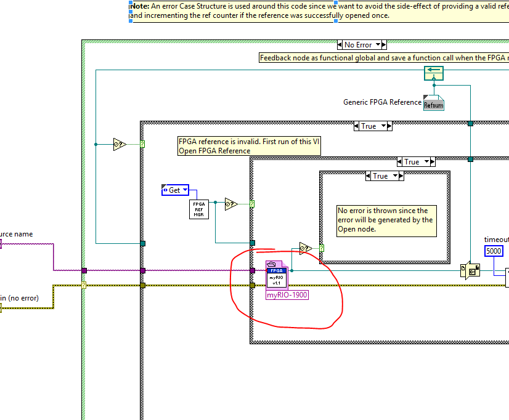Select the 'No error is thrown' comment
Viewport: 509px width, 420px height.
coord(386,220)
